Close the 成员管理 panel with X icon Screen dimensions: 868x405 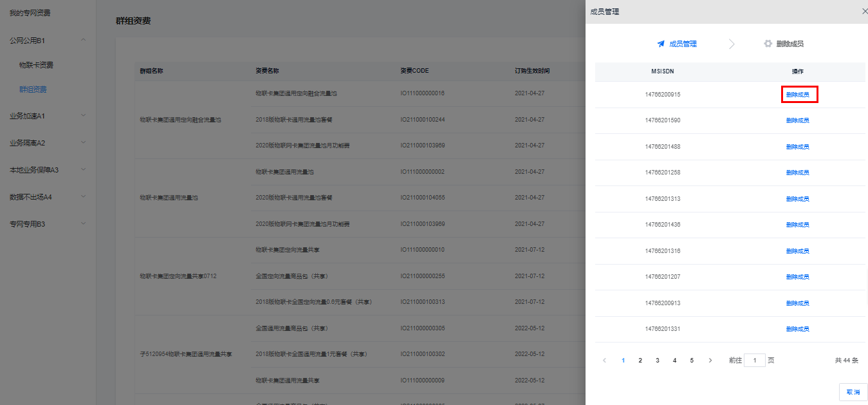click(863, 12)
